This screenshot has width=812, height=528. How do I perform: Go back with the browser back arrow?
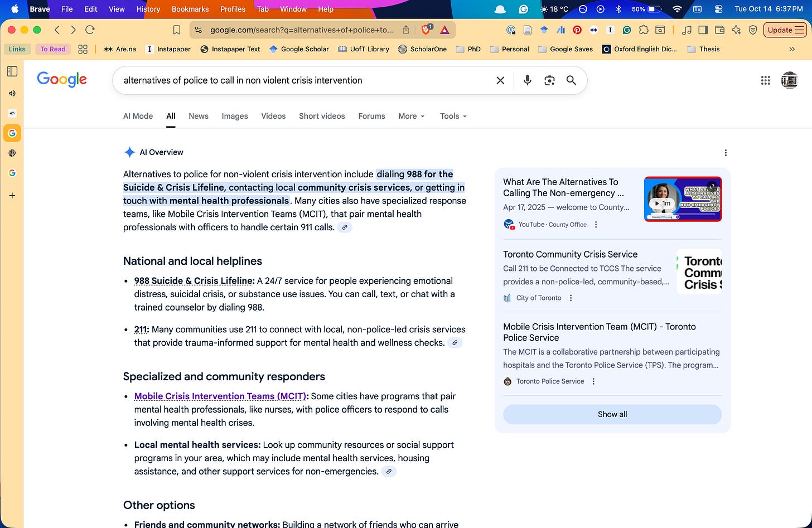(57, 30)
